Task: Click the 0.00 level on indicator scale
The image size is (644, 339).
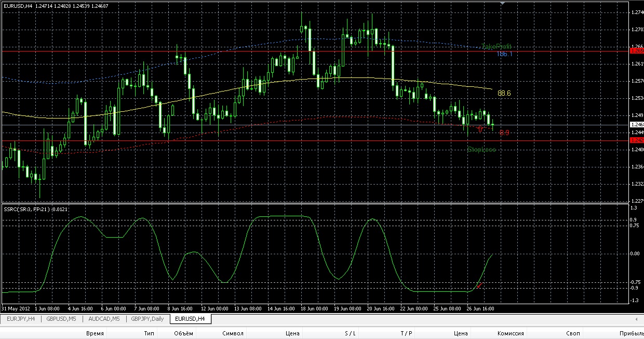Action: click(x=635, y=254)
